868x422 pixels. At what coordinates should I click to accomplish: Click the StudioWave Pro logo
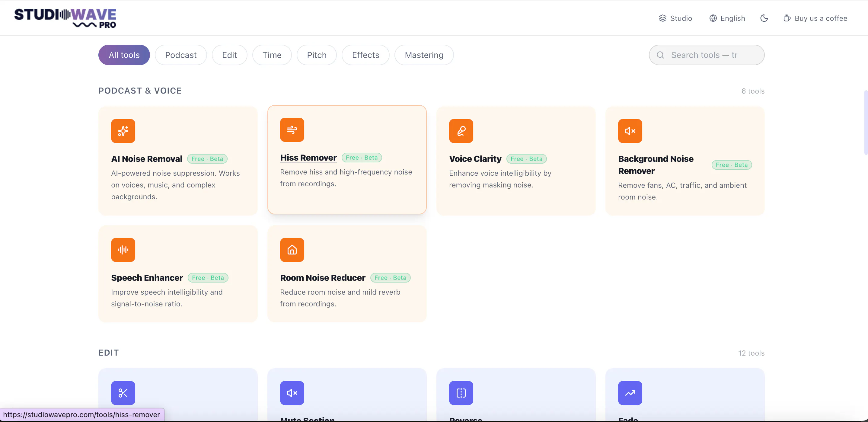(65, 18)
